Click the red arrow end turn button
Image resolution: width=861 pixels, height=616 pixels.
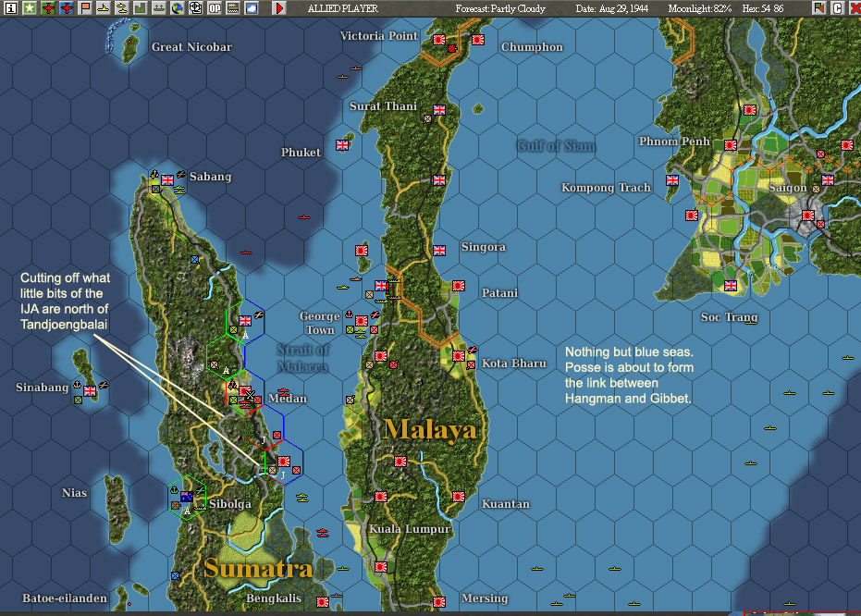coord(279,7)
